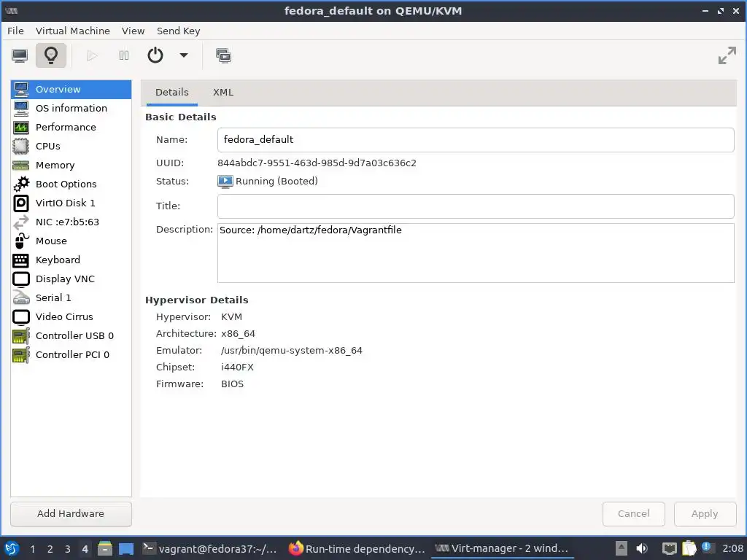This screenshot has height=560, width=747.
Task: Click the empty Title field
Action: (476, 206)
